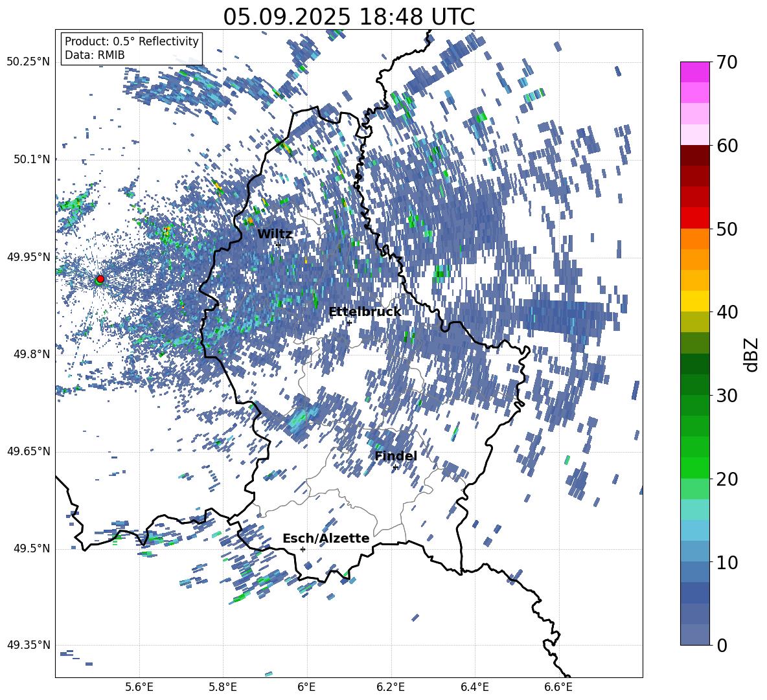Click the Esch/Alzette location cross marker
The image size is (767, 700).
coord(303,549)
